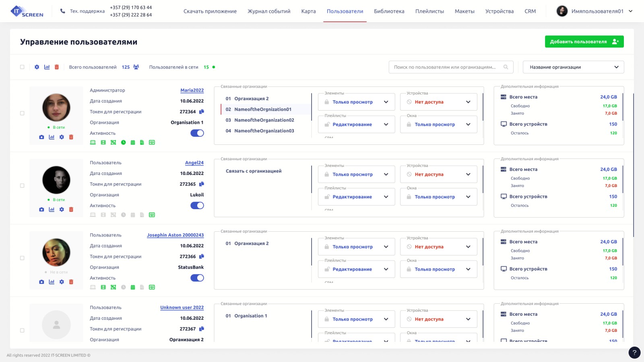
Task: Click the Добавить пользователя button
Action: coord(584,41)
